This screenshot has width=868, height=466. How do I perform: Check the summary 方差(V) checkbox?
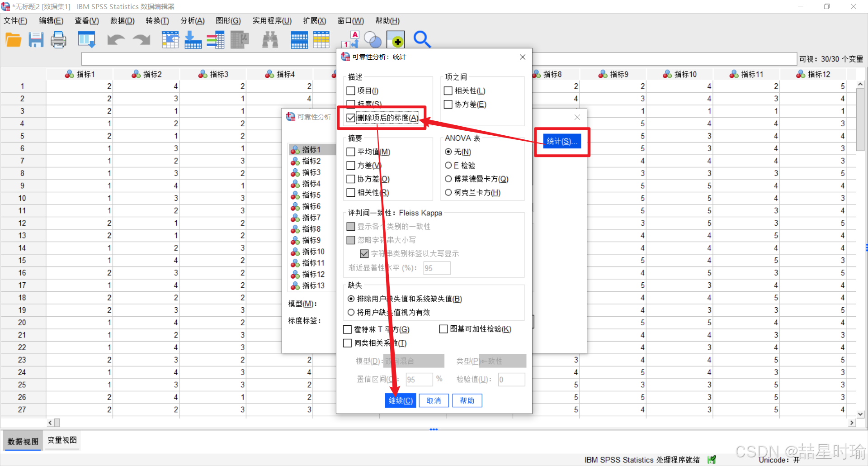click(351, 166)
